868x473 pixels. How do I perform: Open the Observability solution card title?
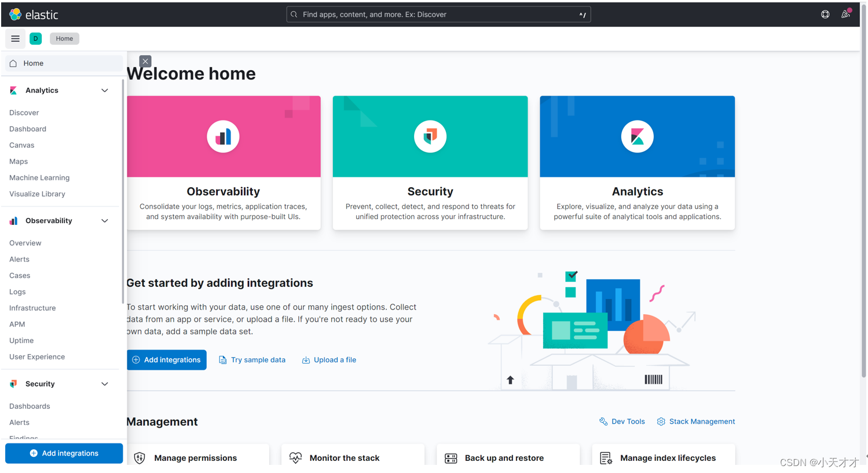224,191
